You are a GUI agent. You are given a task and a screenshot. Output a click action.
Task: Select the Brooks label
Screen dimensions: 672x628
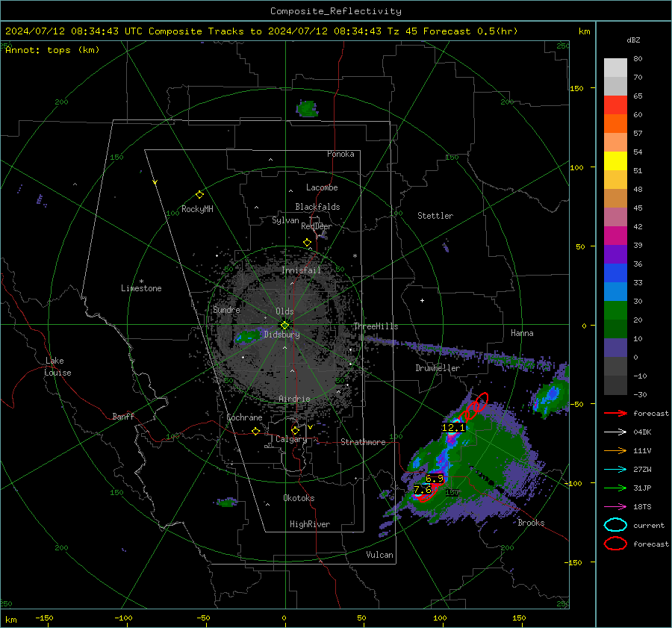tap(531, 523)
